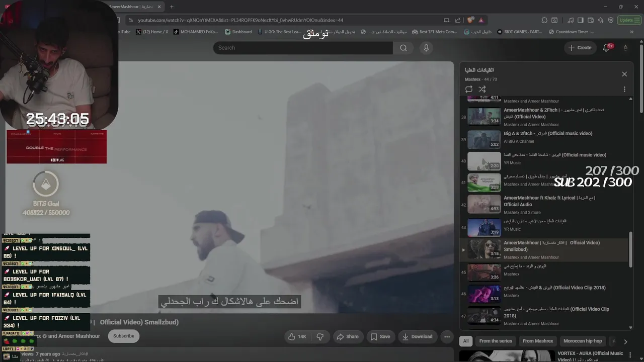Open 'U GG: The Best Lea...' bookmark
The height and width of the screenshot is (362, 644).
pos(279,32)
